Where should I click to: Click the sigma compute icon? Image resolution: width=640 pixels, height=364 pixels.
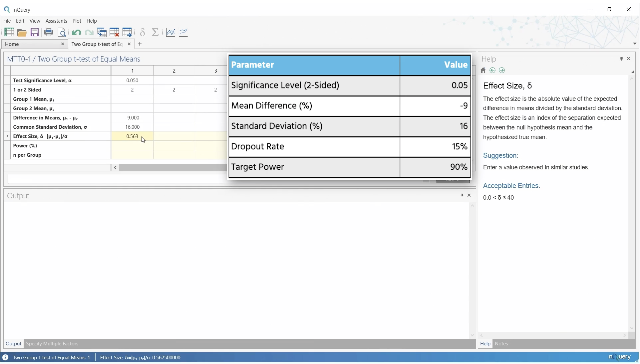pos(155,32)
